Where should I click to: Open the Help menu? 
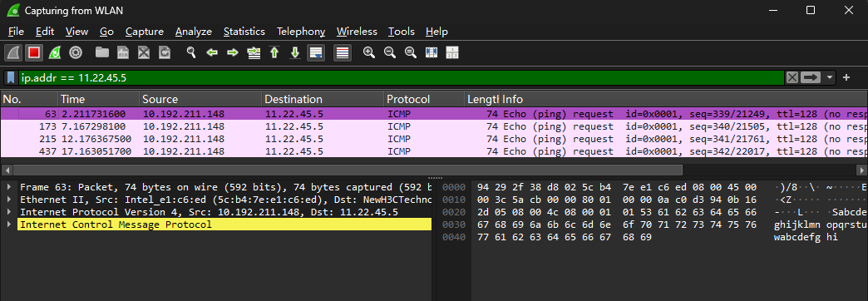tap(436, 32)
